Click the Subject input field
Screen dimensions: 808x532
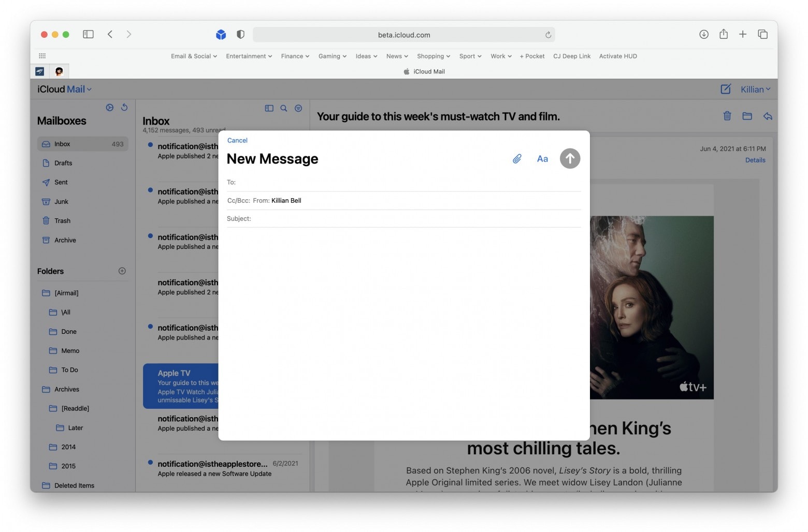tap(363, 218)
